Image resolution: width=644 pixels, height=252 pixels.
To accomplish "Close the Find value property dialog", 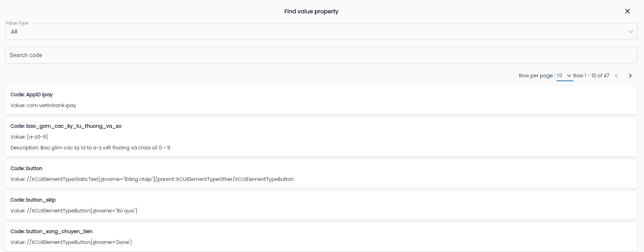I will (x=627, y=11).
